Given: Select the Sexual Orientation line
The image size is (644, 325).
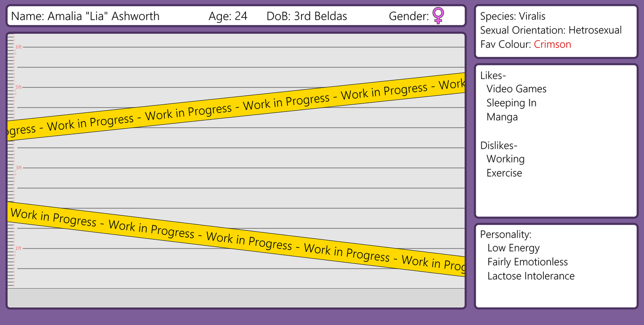Looking at the screenshot, I should click(x=551, y=30).
